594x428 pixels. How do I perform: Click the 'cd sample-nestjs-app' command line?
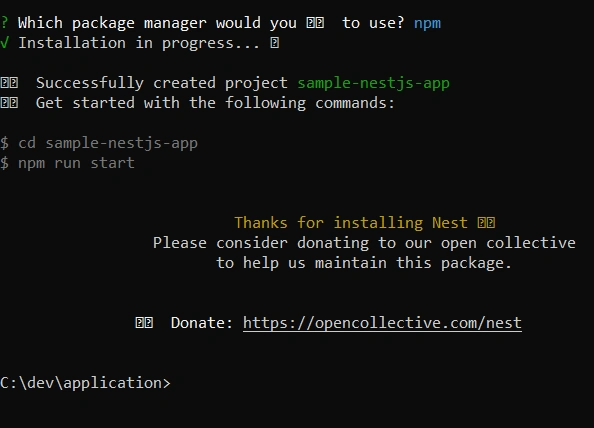point(99,143)
